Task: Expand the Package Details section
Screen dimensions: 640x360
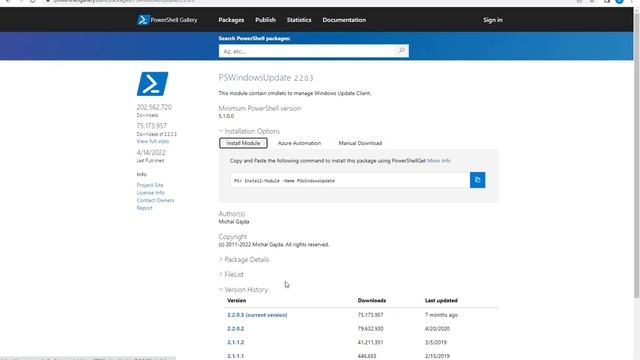Action: (x=244, y=260)
